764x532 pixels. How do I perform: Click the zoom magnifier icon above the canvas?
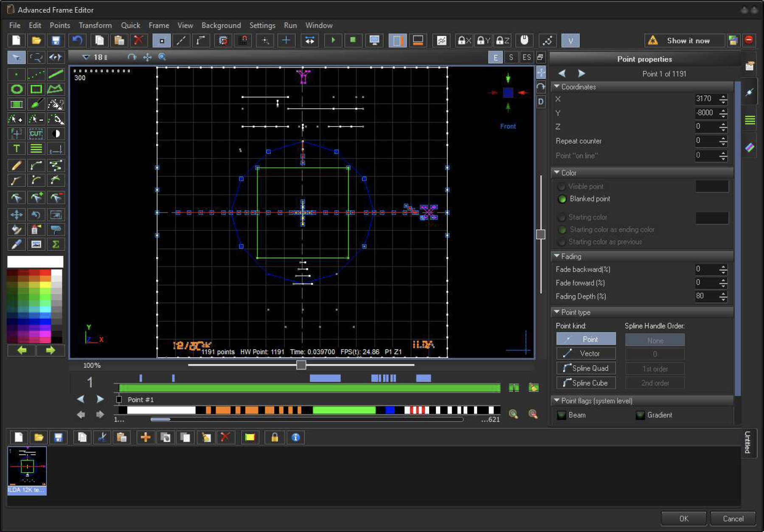point(162,57)
